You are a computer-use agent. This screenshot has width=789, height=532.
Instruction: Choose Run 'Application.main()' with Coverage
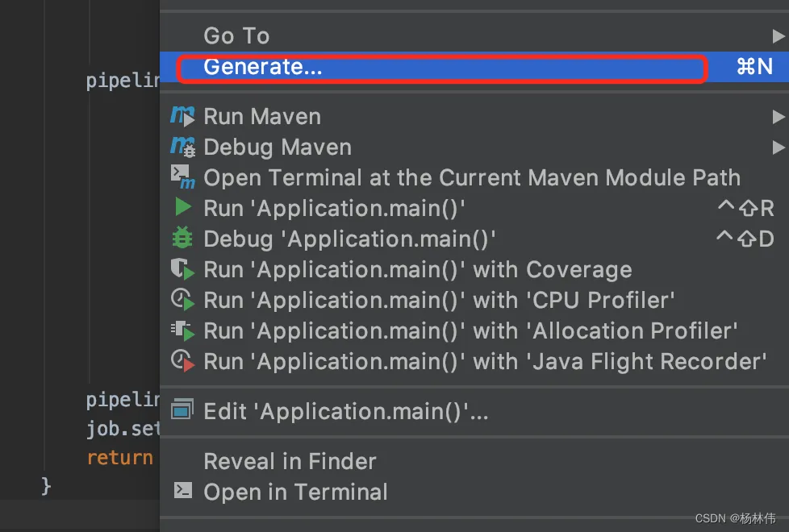pyautogui.click(x=417, y=269)
